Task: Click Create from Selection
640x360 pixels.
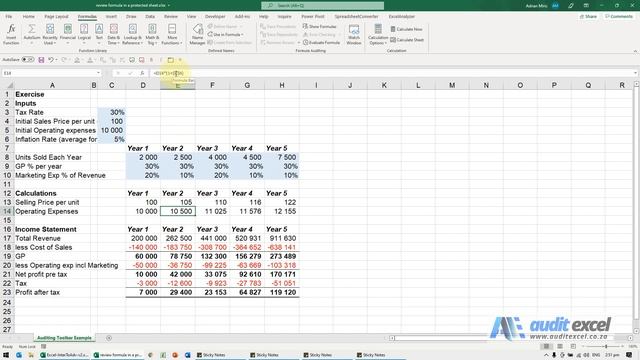Action: click(229, 42)
